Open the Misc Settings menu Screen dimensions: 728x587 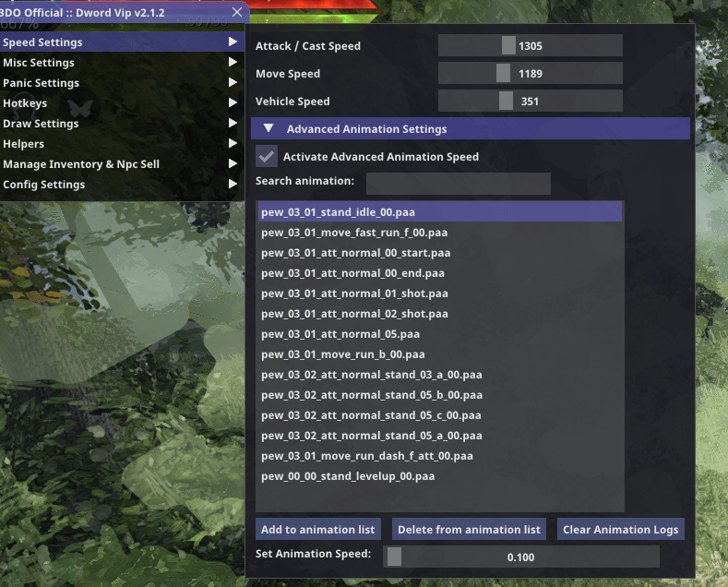[x=122, y=63]
